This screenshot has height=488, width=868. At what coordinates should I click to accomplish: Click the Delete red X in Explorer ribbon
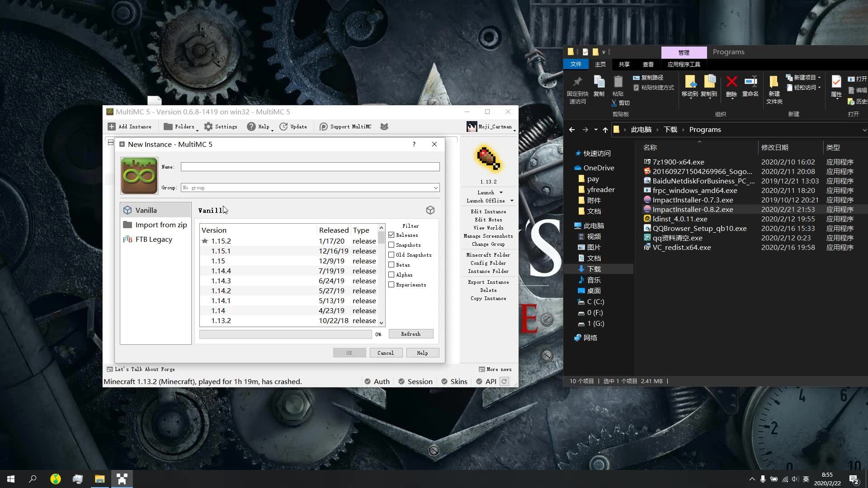[x=731, y=82]
